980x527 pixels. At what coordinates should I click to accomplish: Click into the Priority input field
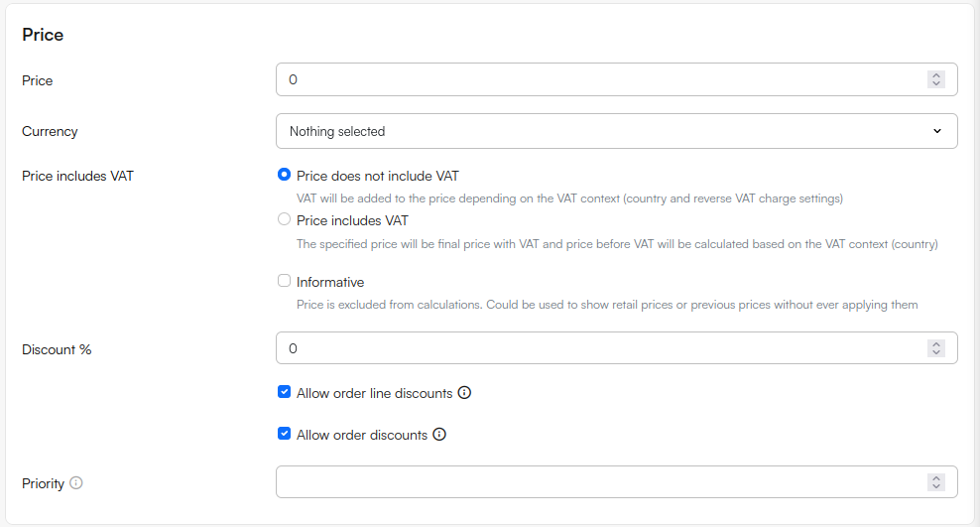(x=595, y=482)
